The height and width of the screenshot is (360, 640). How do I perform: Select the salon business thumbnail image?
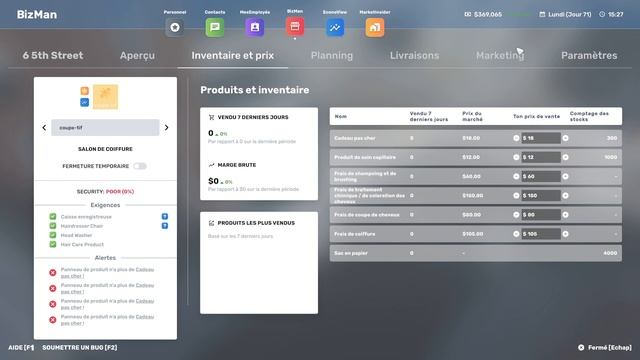pos(105,97)
